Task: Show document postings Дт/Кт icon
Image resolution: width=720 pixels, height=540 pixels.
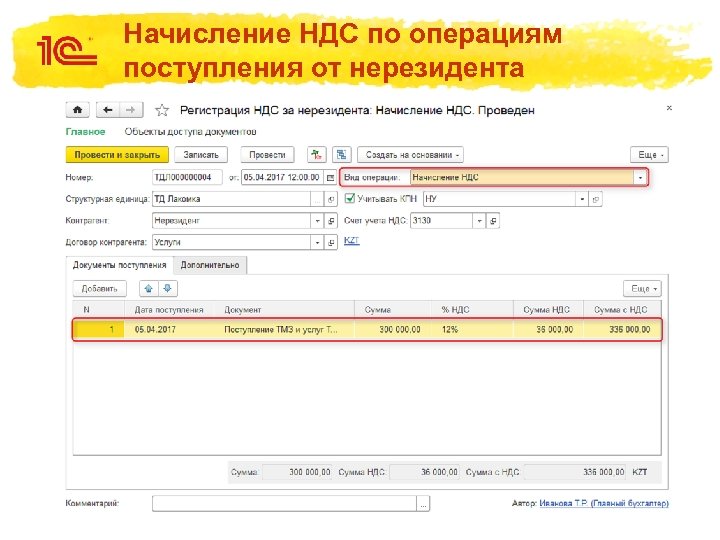Action: coord(316,155)
